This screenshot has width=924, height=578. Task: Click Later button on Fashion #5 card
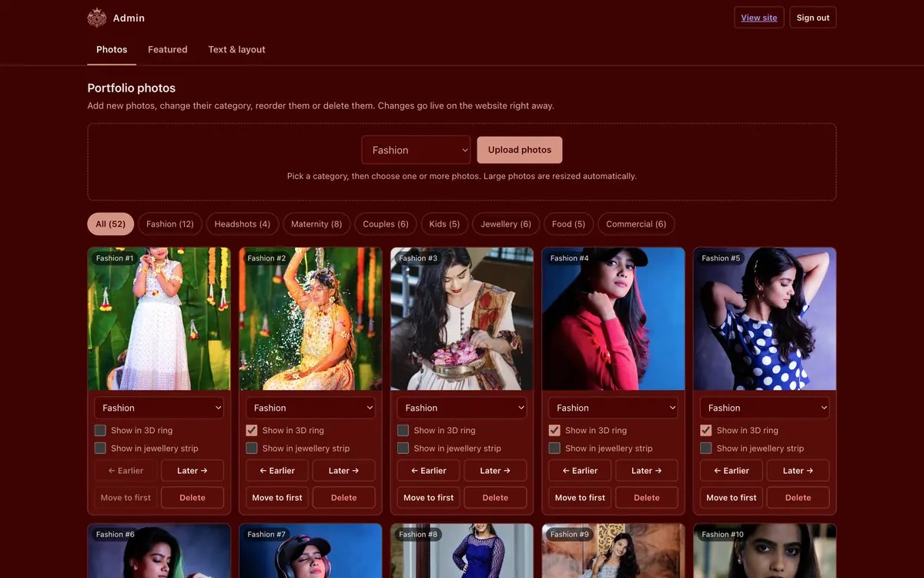point(798,471)
